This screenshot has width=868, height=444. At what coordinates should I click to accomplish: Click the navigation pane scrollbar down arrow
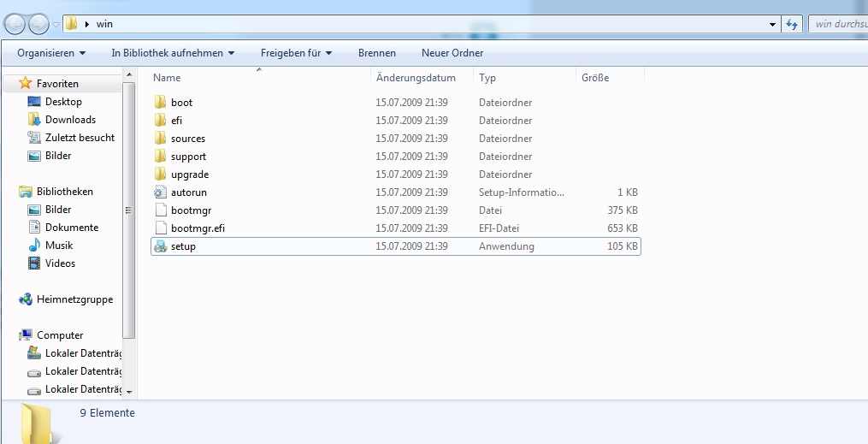click(x=129, y=392)
